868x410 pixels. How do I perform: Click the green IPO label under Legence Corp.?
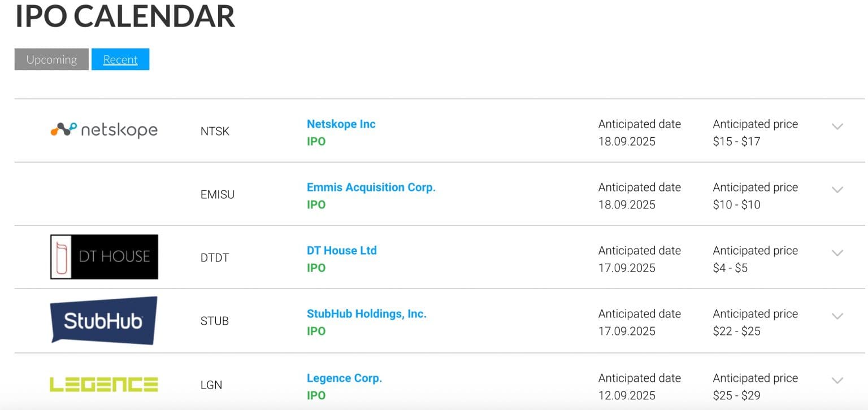(x=316, y=395)
